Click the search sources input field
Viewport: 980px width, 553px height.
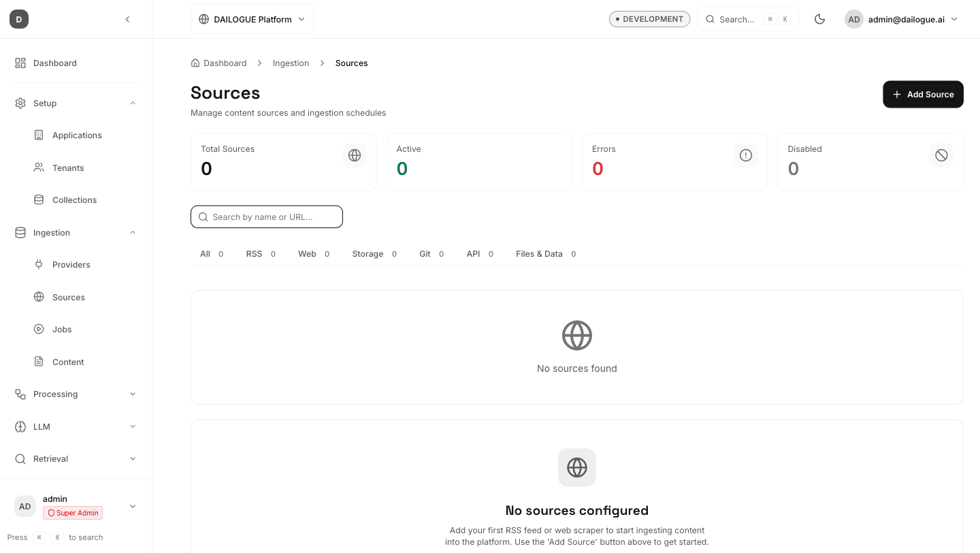[267, 217]
